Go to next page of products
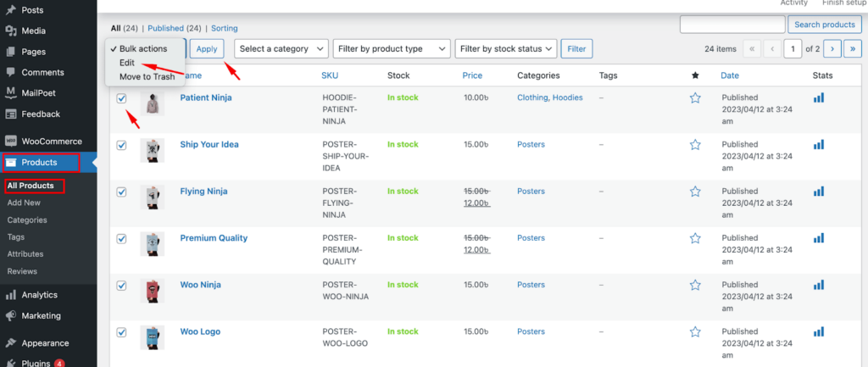 click(832, 48)
